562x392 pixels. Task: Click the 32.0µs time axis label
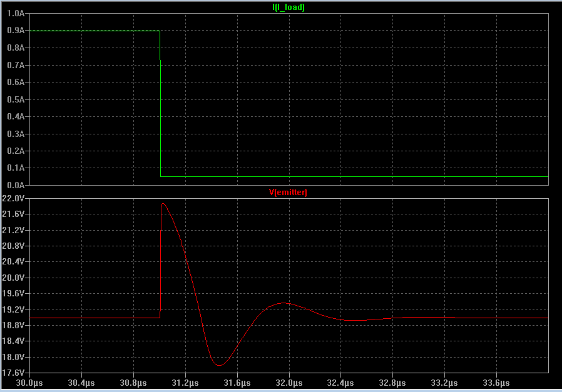pos(289,383)
